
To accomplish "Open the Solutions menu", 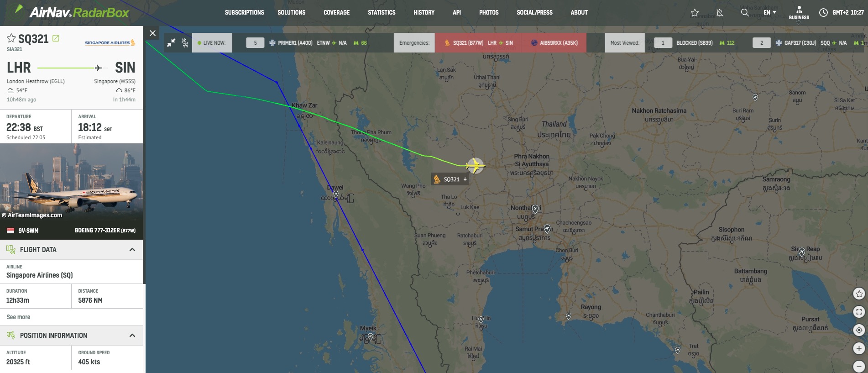I will (x=291, y=12).
